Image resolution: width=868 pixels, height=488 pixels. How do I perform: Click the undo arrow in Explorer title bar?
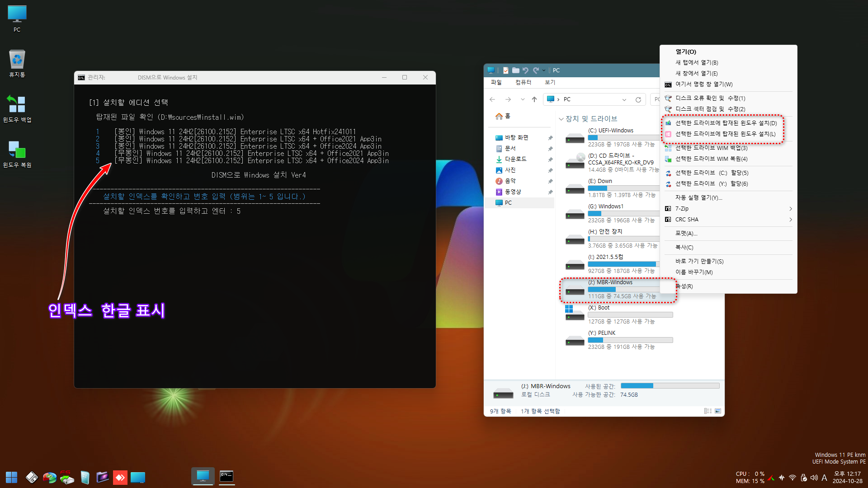pyautogui.click(x=525, y=70)
